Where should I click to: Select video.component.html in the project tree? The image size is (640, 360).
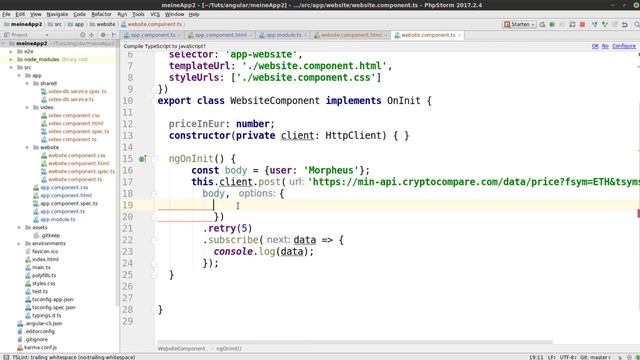point(76,123)
